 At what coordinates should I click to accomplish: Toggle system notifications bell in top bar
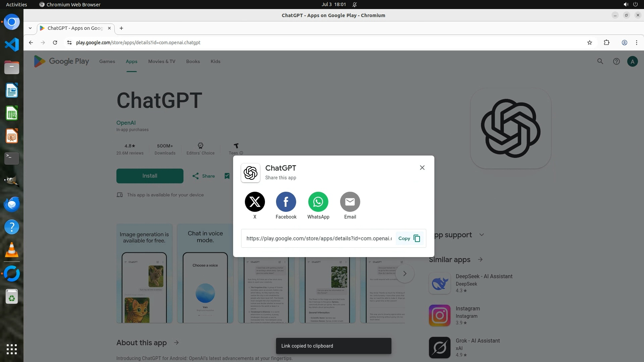click(x=355, y=4)
